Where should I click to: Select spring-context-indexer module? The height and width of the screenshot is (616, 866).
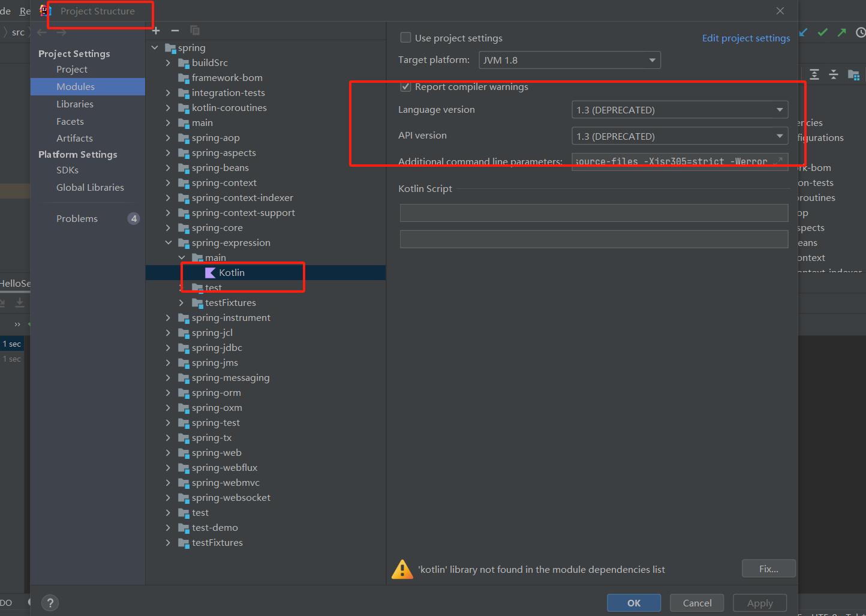coord(242,198)
